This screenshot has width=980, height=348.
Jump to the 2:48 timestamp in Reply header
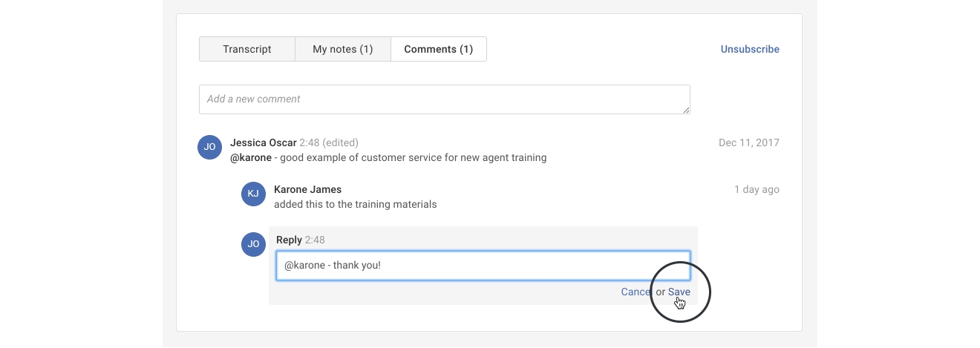(315, 240)
